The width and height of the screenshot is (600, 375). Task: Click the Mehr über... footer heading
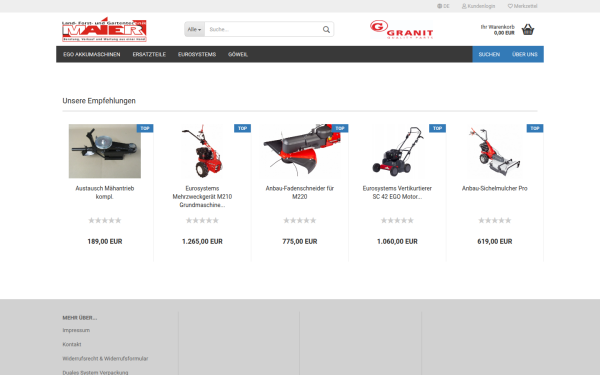coord(80,318)
